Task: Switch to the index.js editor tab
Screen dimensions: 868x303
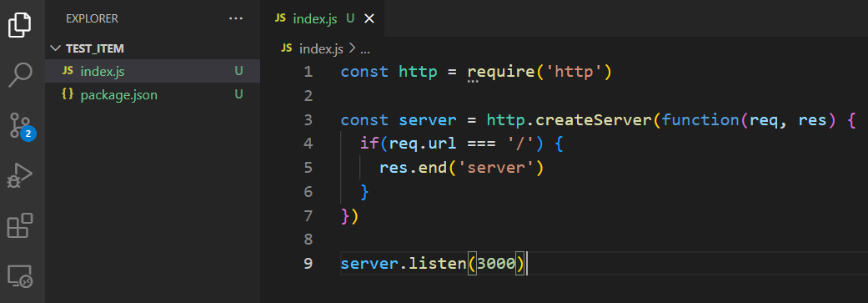Action: pos(315,18)
